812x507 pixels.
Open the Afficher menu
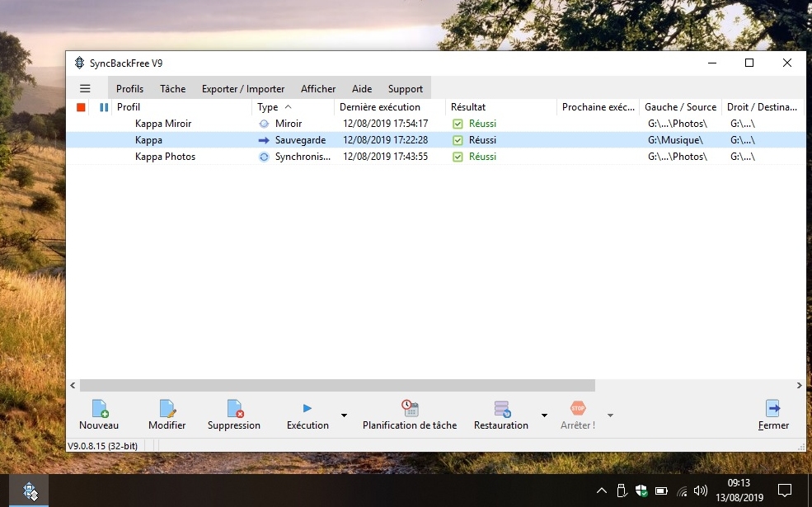(x=318, y=88)
